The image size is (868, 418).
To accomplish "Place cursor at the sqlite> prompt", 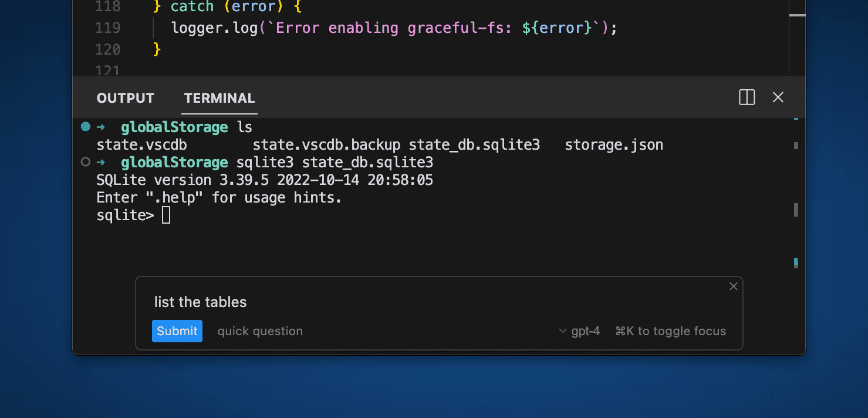I will click(x=166, y=215).
